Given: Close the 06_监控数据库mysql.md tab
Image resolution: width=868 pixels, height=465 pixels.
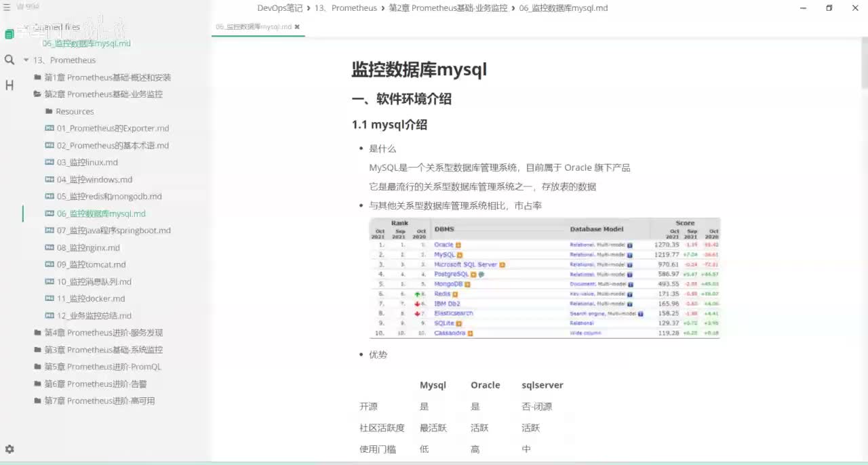Looking at the screenshot, I should (x=297, y=27).
